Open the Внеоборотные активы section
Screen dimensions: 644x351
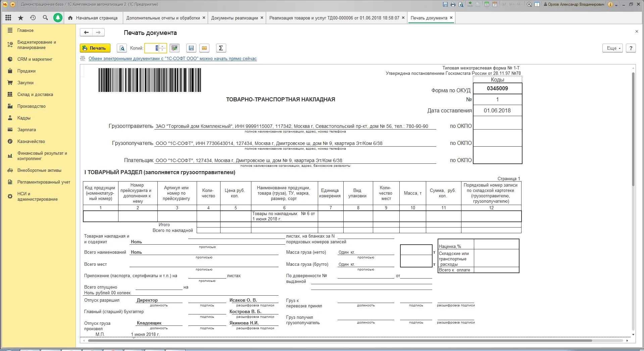tap(39, 170)
